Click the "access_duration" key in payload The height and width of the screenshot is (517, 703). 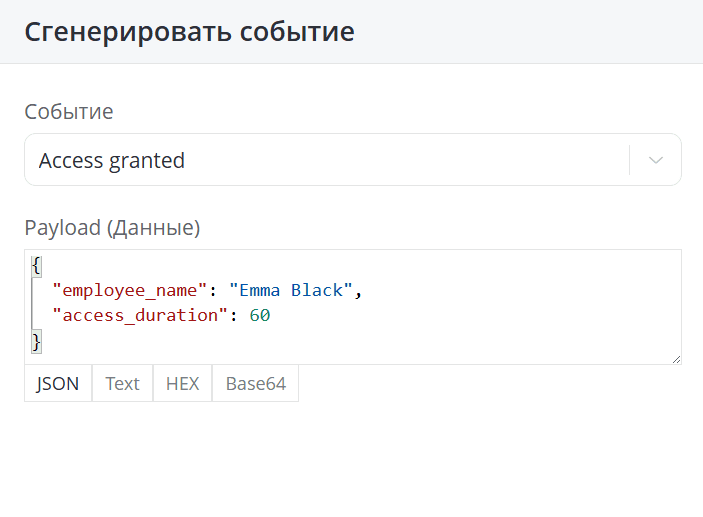(140, 316)
